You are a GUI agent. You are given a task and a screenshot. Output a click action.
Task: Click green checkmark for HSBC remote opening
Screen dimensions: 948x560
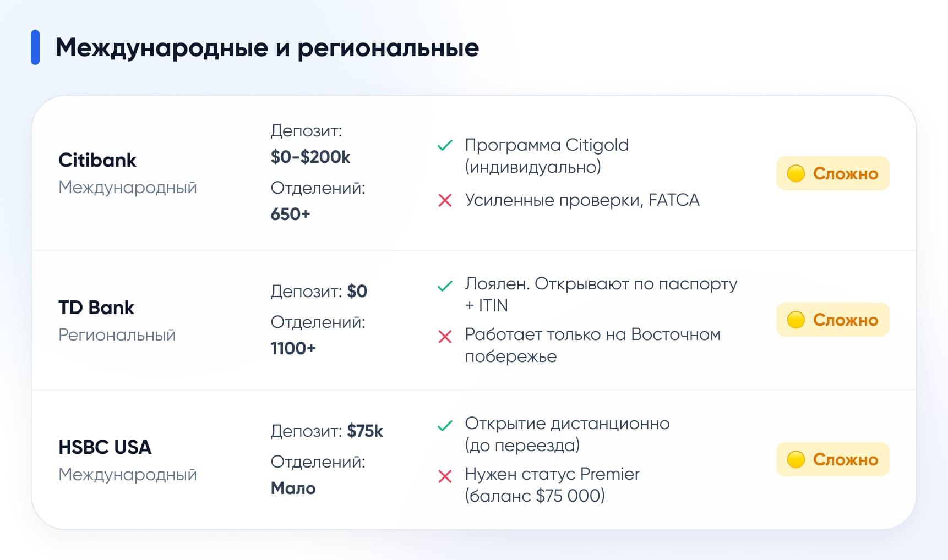[445, 426]
